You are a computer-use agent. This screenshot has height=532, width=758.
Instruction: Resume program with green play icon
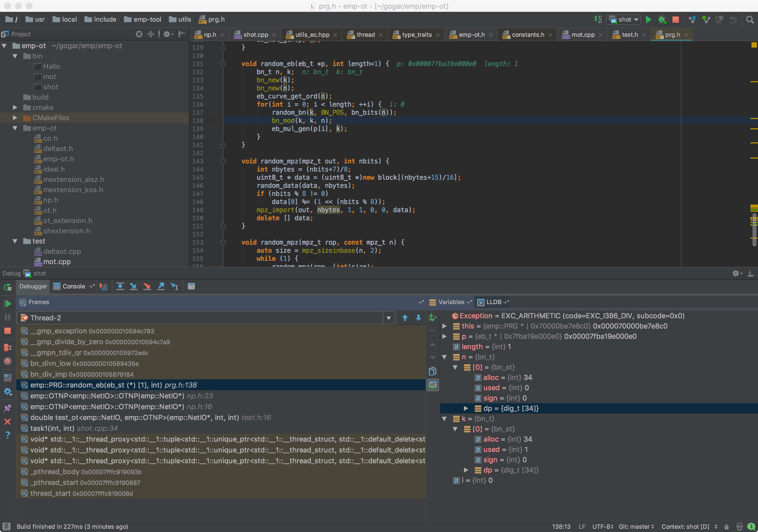[7, 303]
